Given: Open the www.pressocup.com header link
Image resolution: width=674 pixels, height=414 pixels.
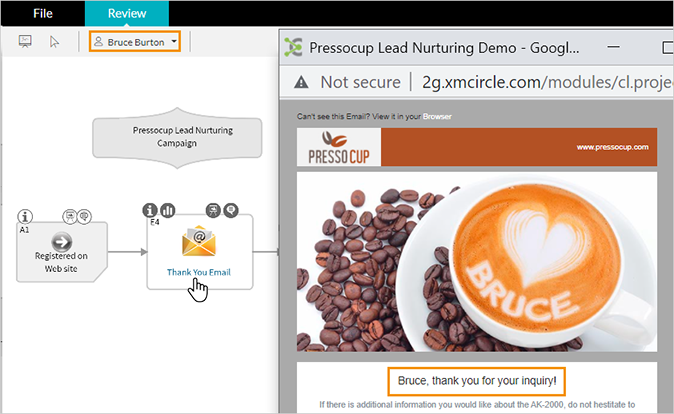Looking at the screenshot, I should 613,147.
